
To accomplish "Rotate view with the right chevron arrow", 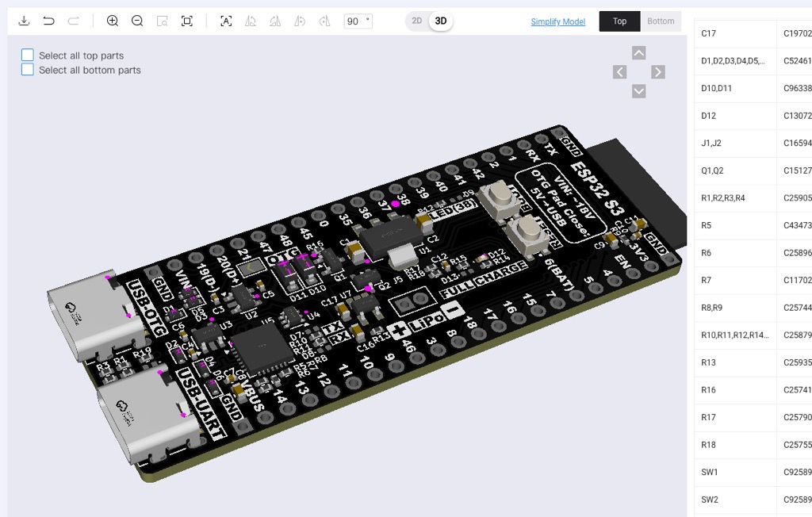I will (657, 72).
